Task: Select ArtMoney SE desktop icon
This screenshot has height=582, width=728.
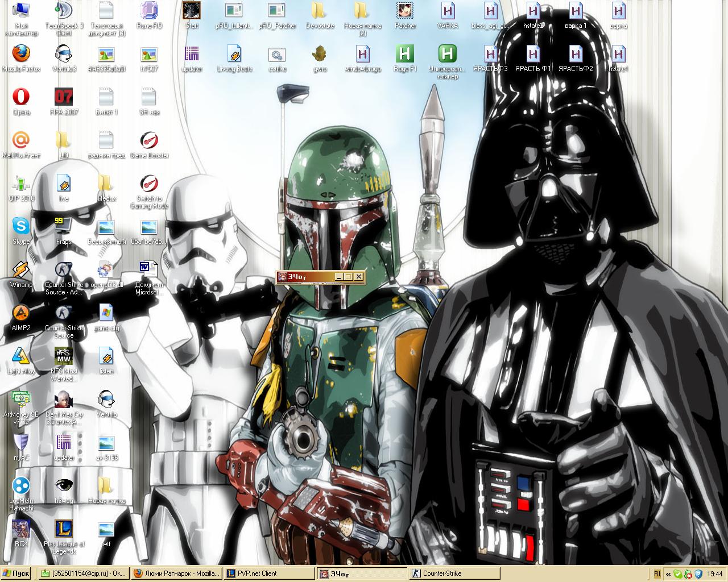Action: click(x=21, y=408)
